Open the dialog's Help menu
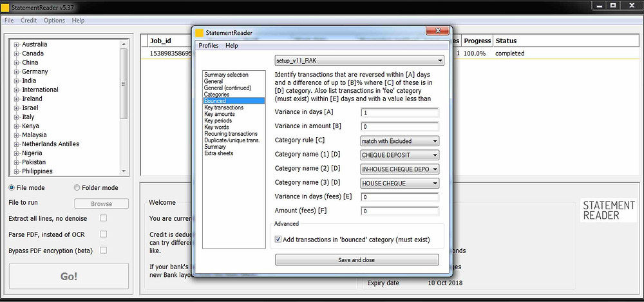This screenshot has height=302, width=644. click(x=232, y=46)
